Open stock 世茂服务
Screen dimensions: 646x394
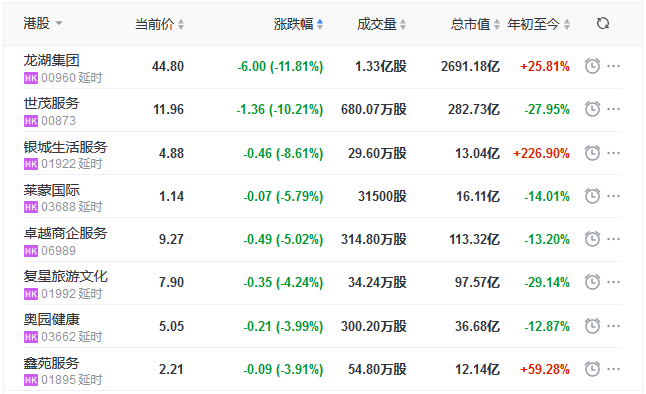[x=51, y=103]
